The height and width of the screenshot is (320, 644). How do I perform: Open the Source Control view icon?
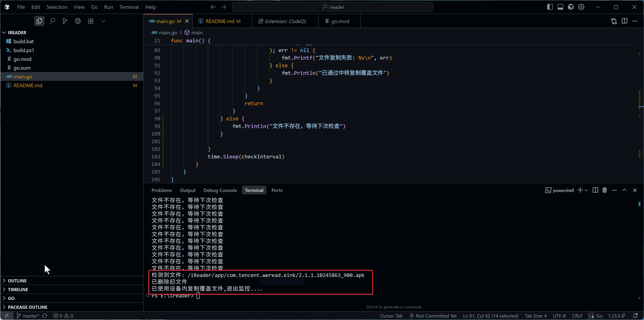point(65,21)
